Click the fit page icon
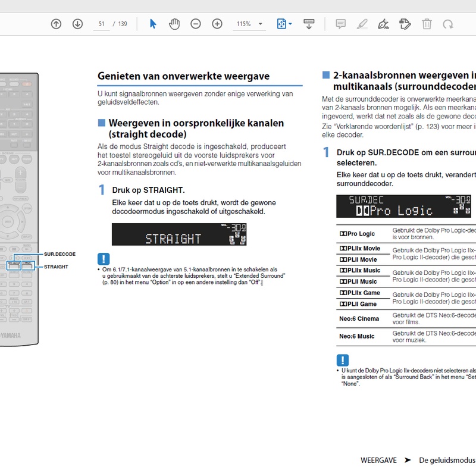 [281, 24]
